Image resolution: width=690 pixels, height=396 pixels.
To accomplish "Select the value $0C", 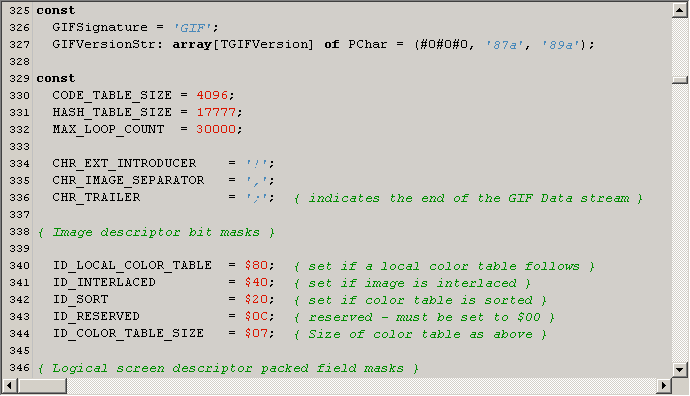I will pyautogui.click(x=257, y=316).
